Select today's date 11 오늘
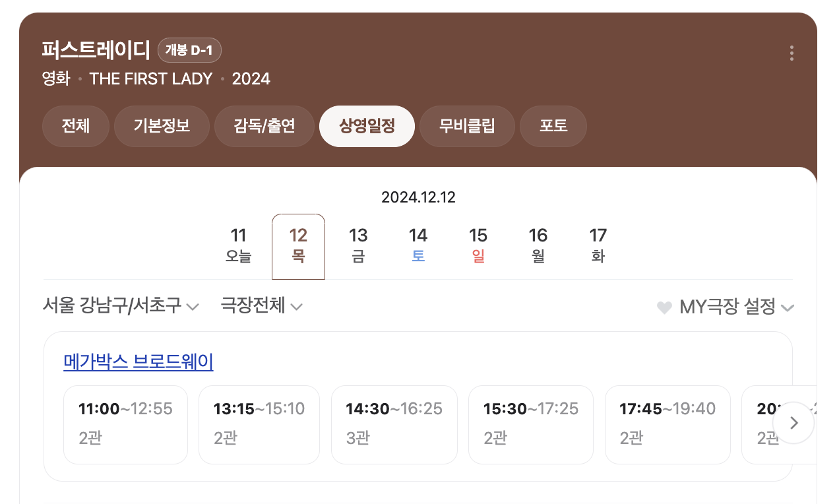 (239, 245)
